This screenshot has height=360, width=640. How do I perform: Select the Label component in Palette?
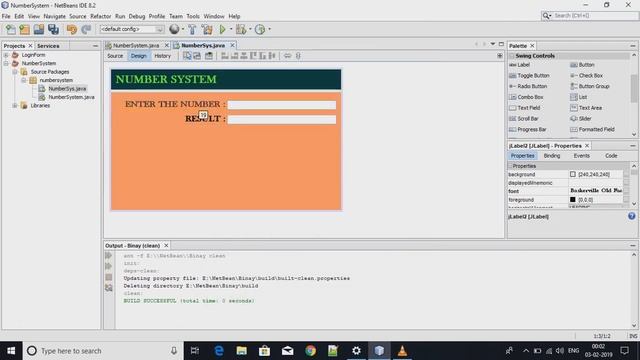(520, 65)
